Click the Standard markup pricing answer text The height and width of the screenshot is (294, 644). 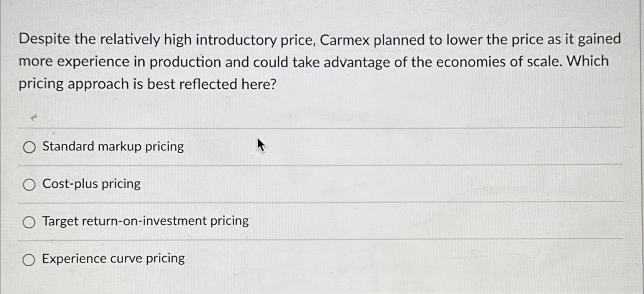click(113, 146)
